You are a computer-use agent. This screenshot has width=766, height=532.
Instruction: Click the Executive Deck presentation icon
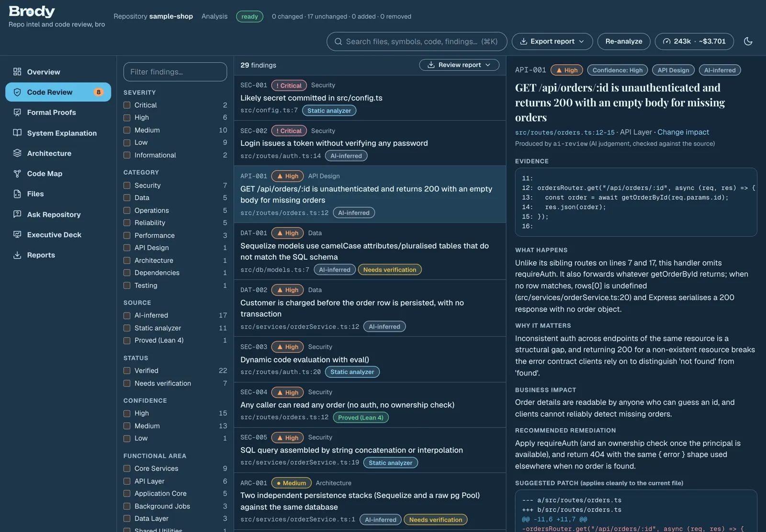pyautogui.click(x=17, y=234)
